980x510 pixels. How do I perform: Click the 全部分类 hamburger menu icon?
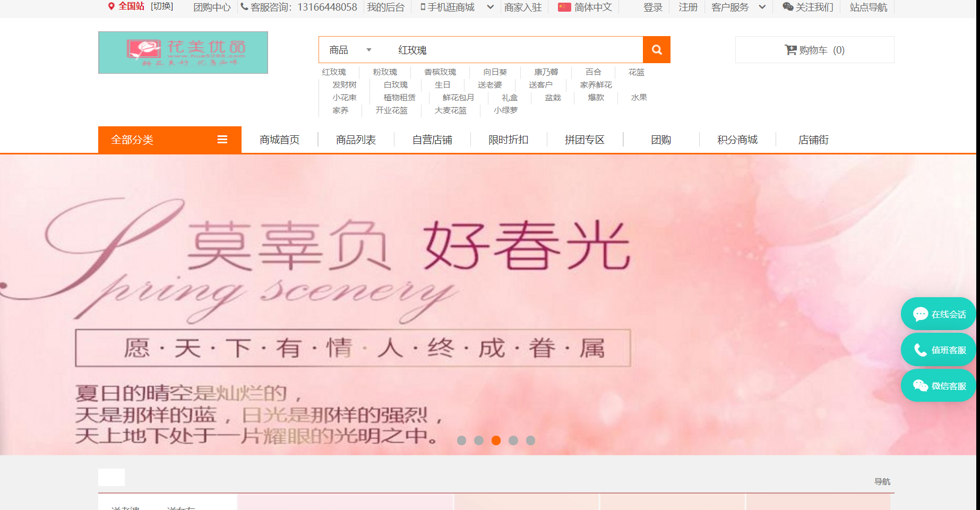(x=222, y=140)
